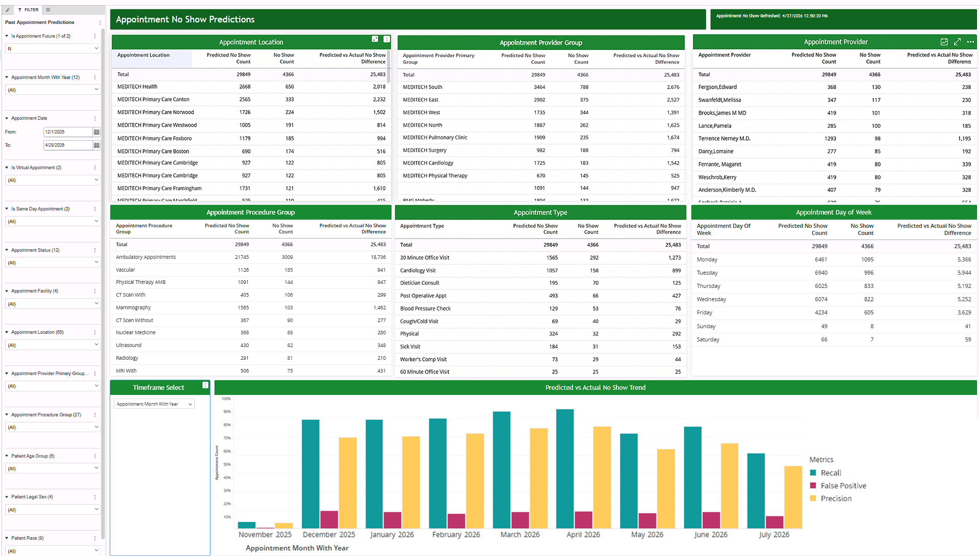This screenshot has width=980, height=556.
Task: Click the From date input field
Action: (x=68, y=132)
